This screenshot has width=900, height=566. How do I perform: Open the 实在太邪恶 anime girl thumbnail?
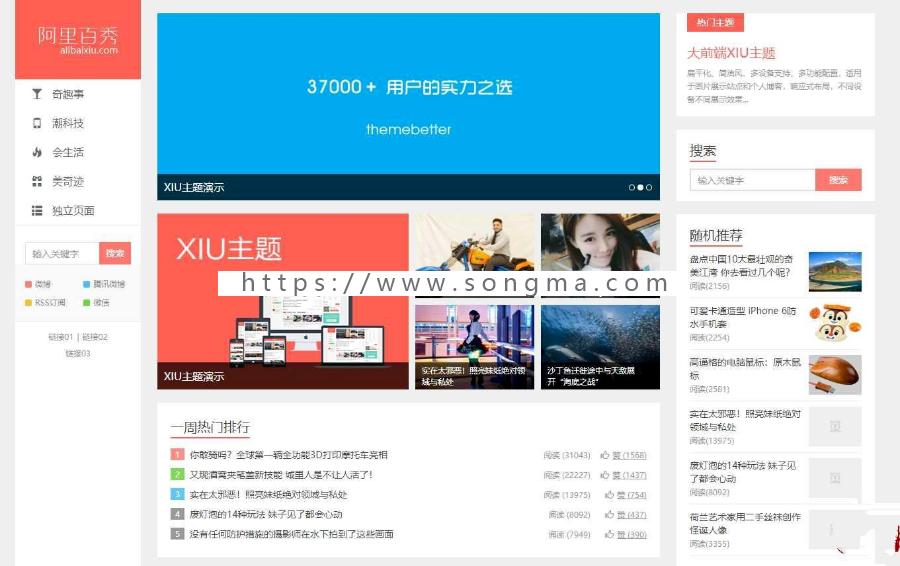click(x=475, y=347)
